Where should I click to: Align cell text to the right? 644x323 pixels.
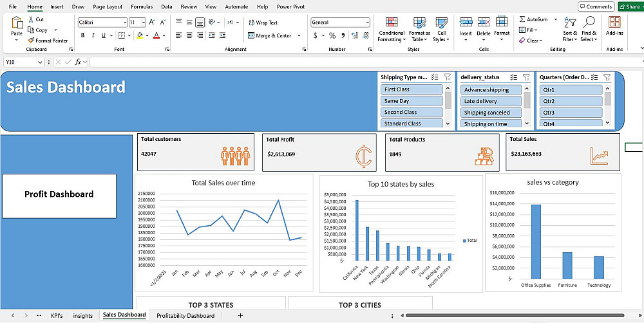click(x=200, y=35)
